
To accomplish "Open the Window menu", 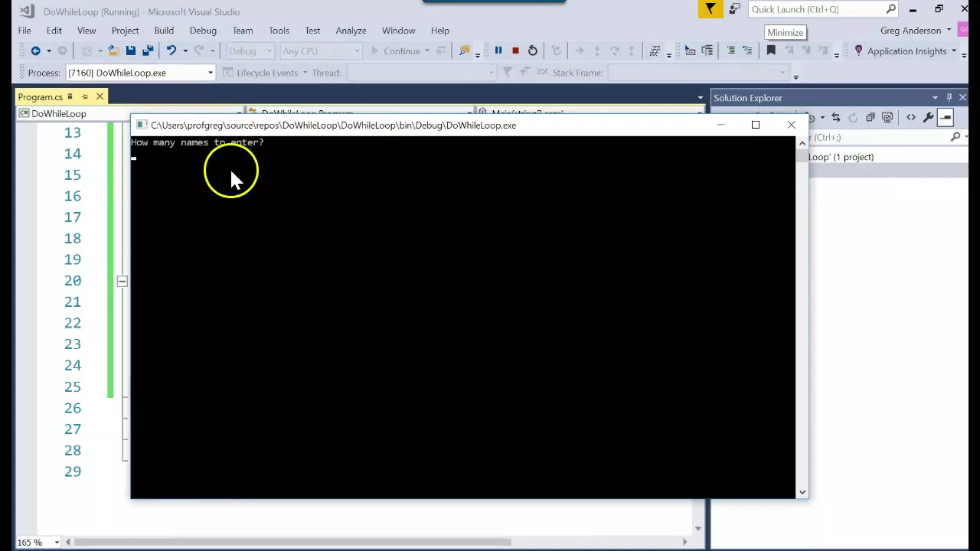I will click(398, 31).
